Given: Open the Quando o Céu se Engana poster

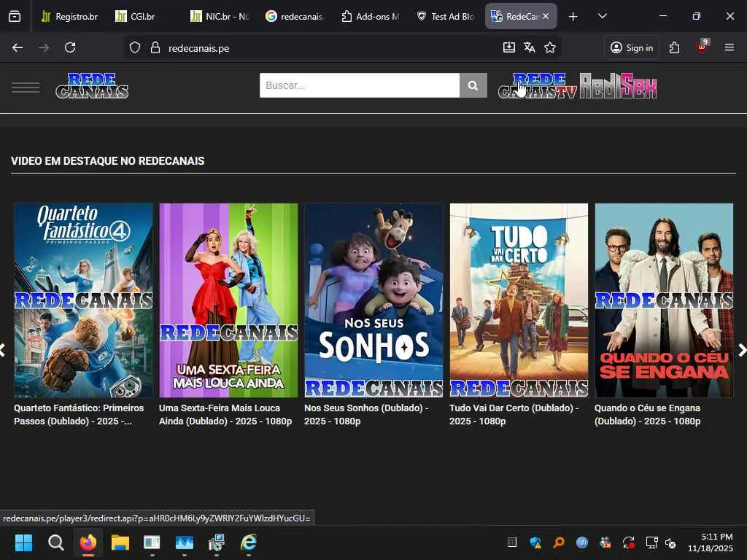Looking at the screenshot, I should pyautogui.click(x=664, y=300).
